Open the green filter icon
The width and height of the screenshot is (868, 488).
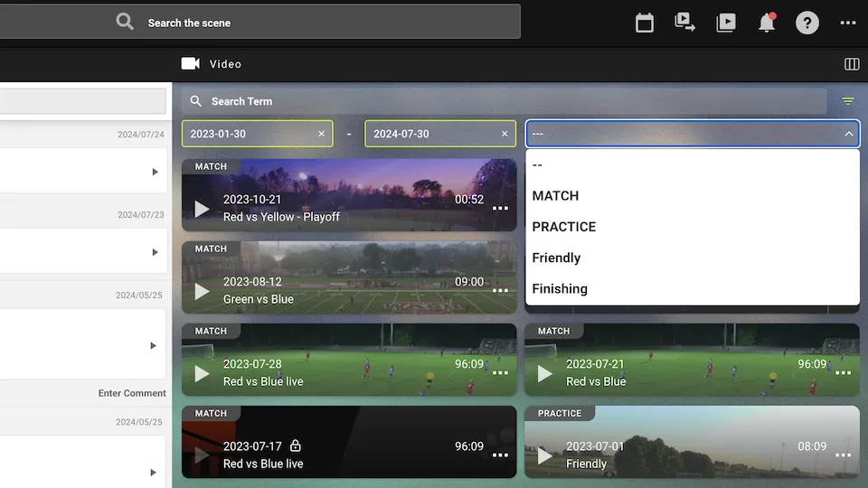coord(848,101)
